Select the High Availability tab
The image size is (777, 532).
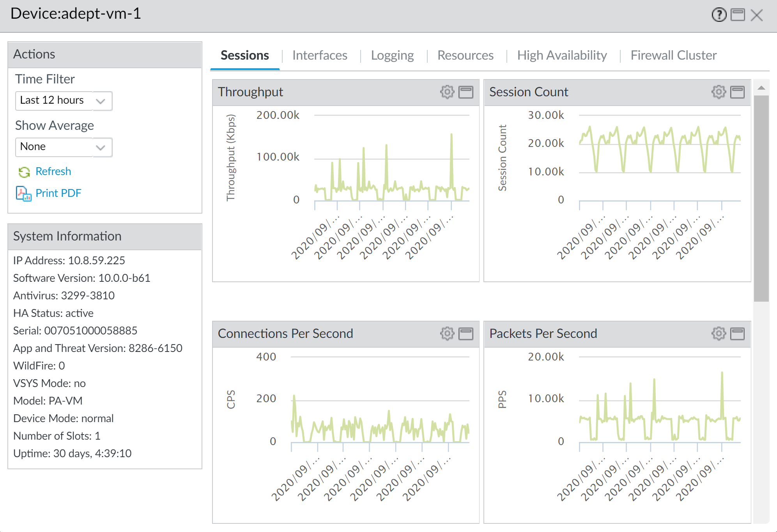click(562, 55)
